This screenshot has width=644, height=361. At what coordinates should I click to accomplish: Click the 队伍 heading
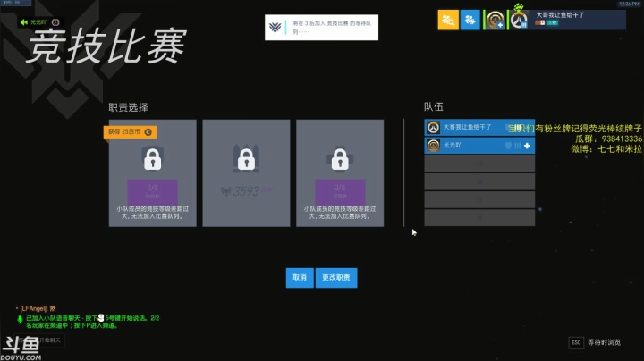coord(434,107)
